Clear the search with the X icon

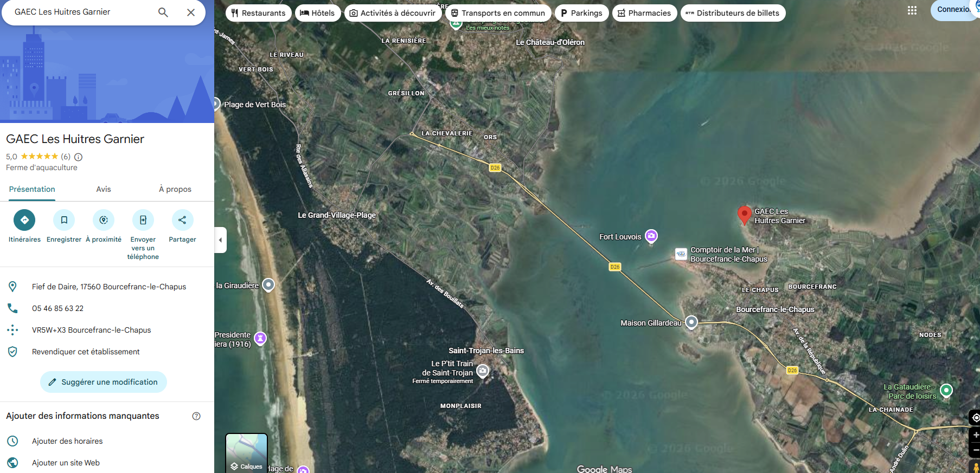[191, 12]
